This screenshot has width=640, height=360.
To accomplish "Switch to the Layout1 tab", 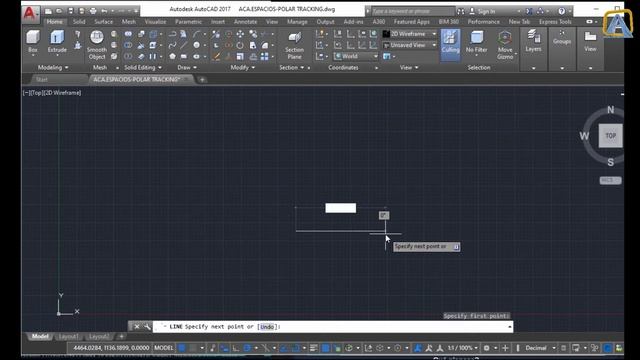I will 68,336.
